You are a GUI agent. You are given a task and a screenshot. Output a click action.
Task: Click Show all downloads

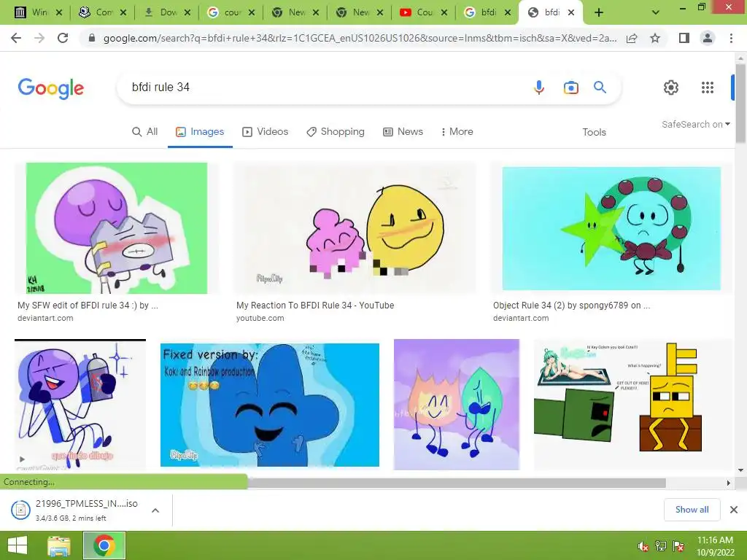pos(692,510)
